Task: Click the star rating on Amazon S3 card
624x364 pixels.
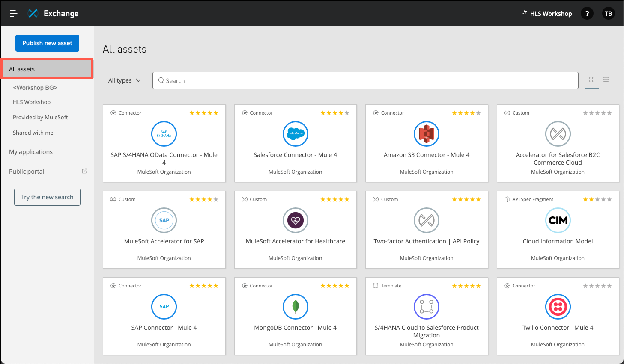Action: pyautogui.click(x=466, y=113)
